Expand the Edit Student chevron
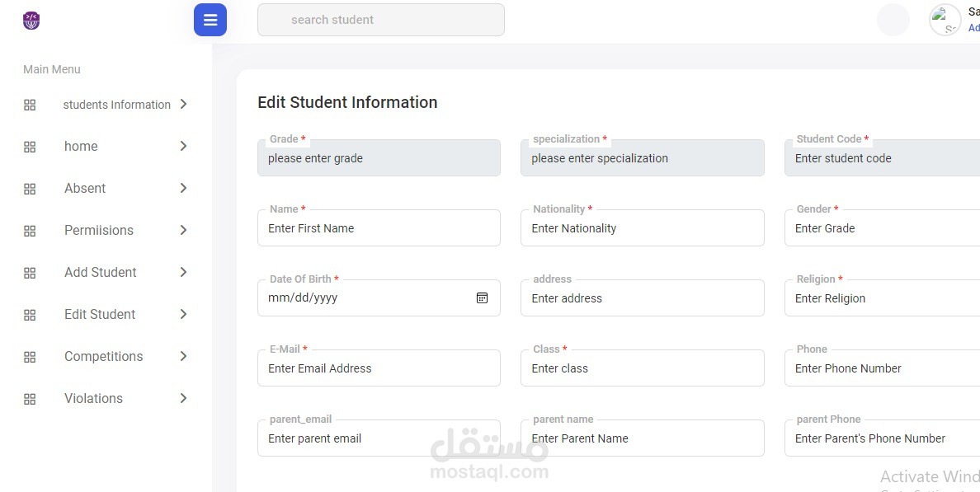The image size is (980, 492). click(183, 314)
